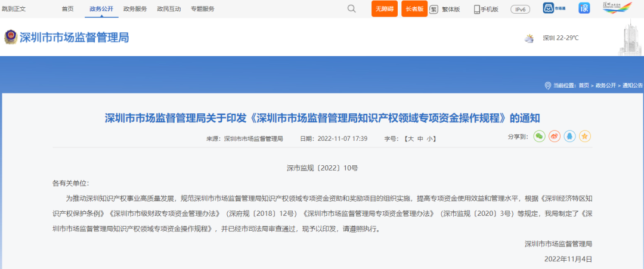Click signature 深圳市市场监督管理局 above the date
Viewport: 644px width, 269px height.
[558, 244]
